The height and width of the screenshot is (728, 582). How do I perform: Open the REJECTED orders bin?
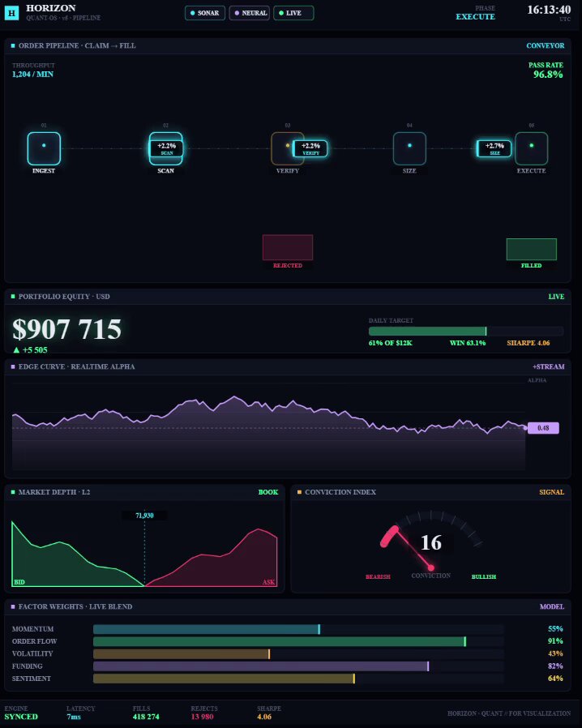tap(287, 247)
